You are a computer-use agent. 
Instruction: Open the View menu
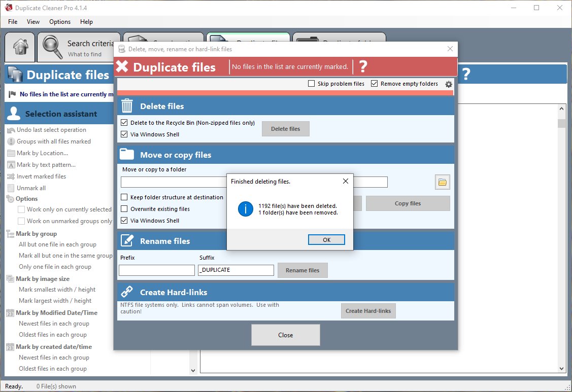tap(33, 21)
